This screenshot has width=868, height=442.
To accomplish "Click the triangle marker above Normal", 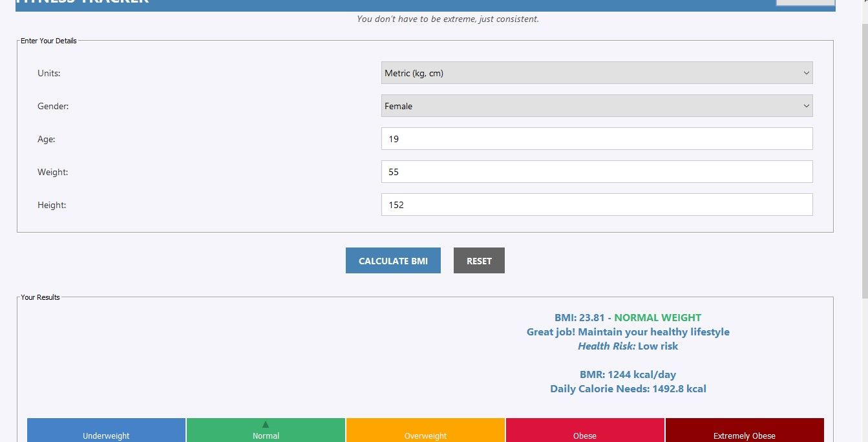I will pos(266,425).
